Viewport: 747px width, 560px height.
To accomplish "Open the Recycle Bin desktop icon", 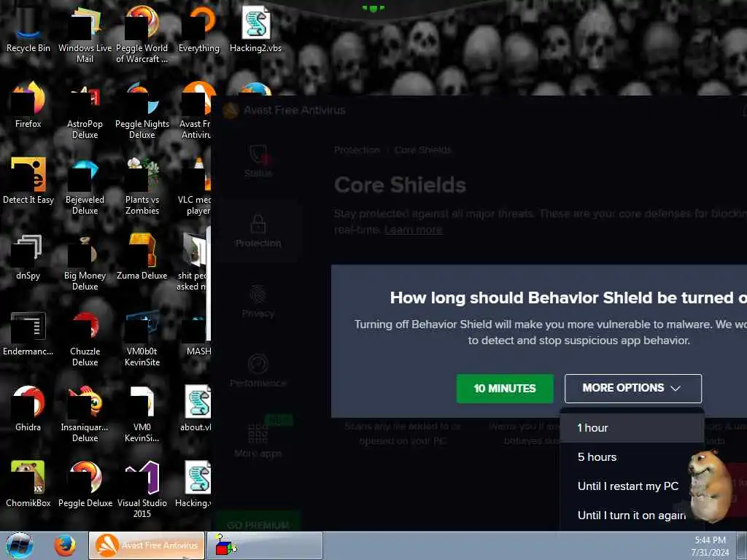I will pyautogui.click(x=28, y=28).
